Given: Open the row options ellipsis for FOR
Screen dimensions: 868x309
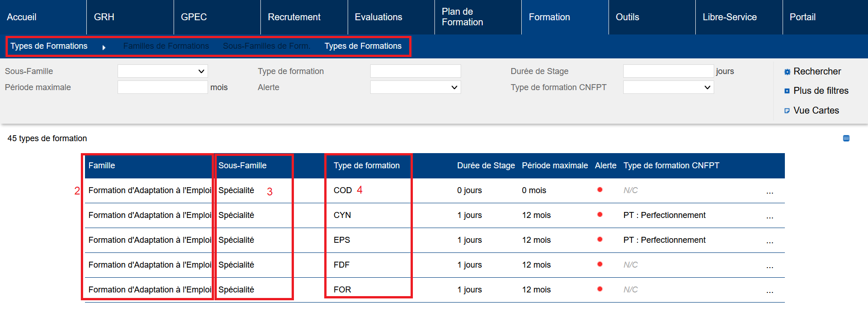Looking at the screenshot, I should tap(770, 290).
